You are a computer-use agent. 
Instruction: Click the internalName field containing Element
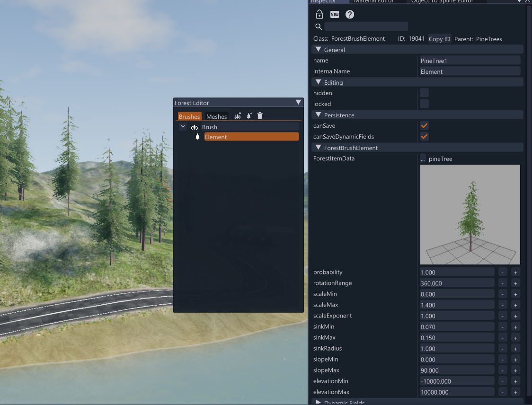pos(470,71)
